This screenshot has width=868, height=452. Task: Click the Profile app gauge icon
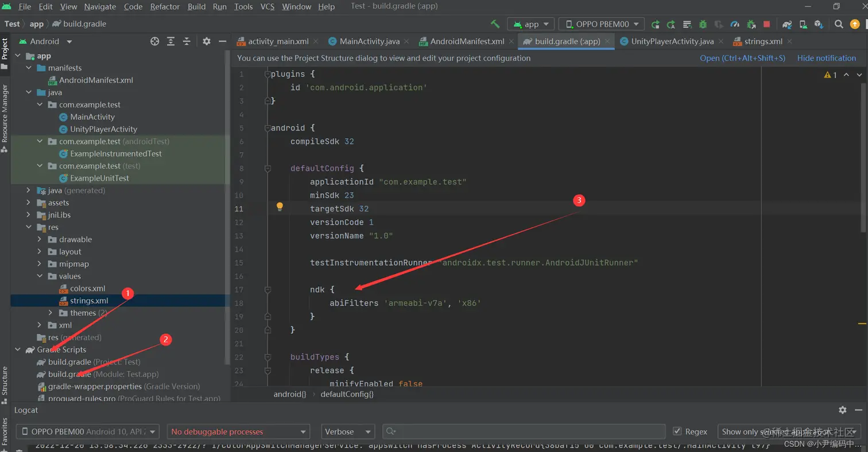[x=735, y=24]
